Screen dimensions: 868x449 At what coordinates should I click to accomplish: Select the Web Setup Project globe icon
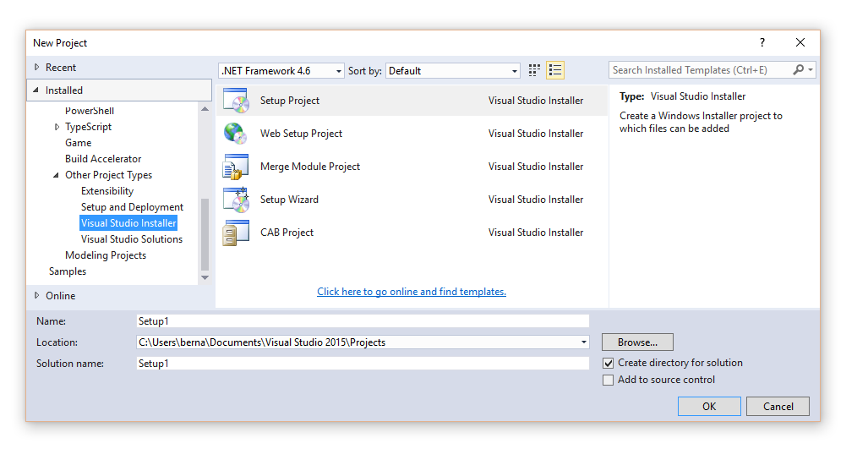pyautogui.click(x=236, y=134)
